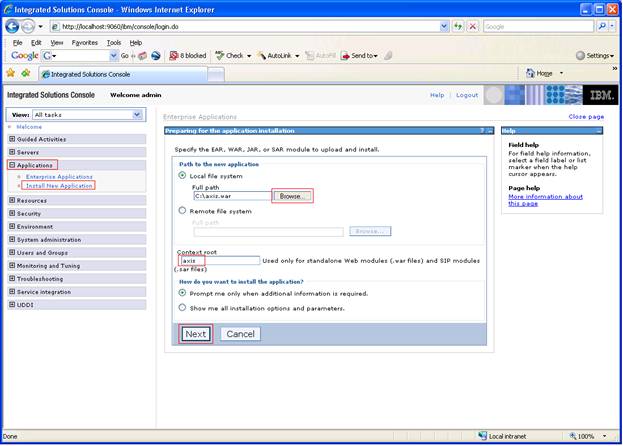
Task: Expand the Servers tree node
Action: tap(12, 152)
